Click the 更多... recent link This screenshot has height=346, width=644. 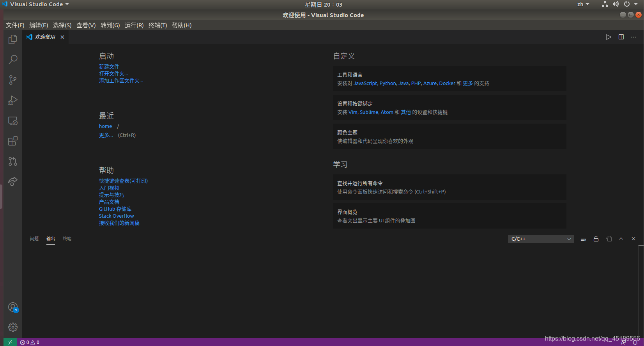(x=106, y=135)
